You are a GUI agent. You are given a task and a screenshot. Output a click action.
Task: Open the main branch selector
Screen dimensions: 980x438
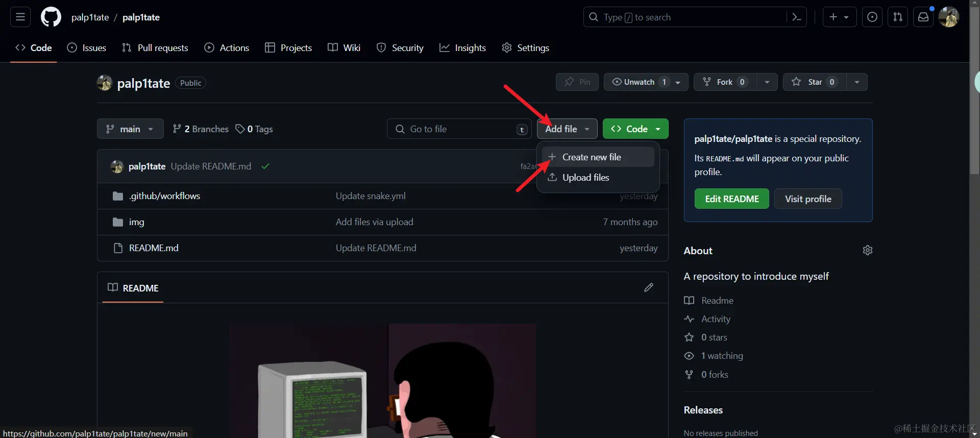(130, 129)
